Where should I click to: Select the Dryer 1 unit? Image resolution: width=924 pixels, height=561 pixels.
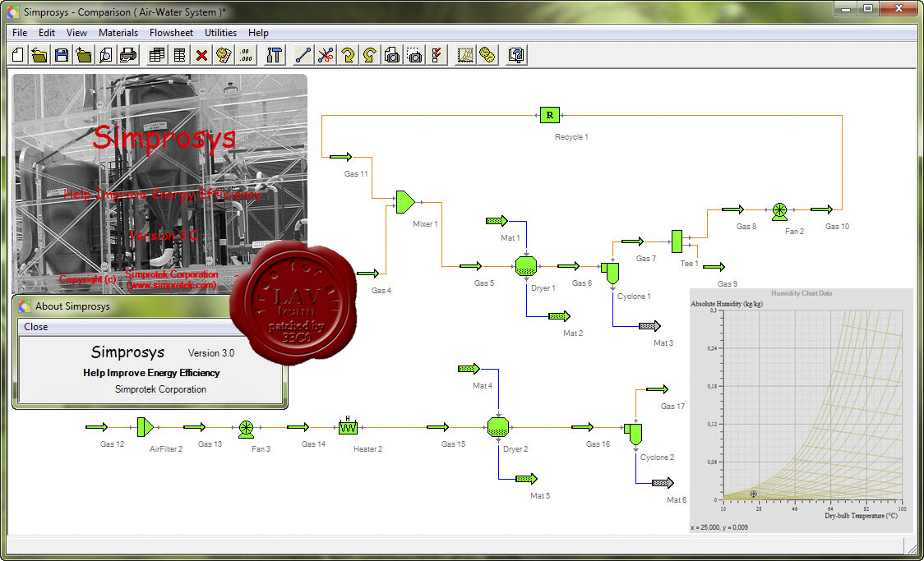pos(525,266)
